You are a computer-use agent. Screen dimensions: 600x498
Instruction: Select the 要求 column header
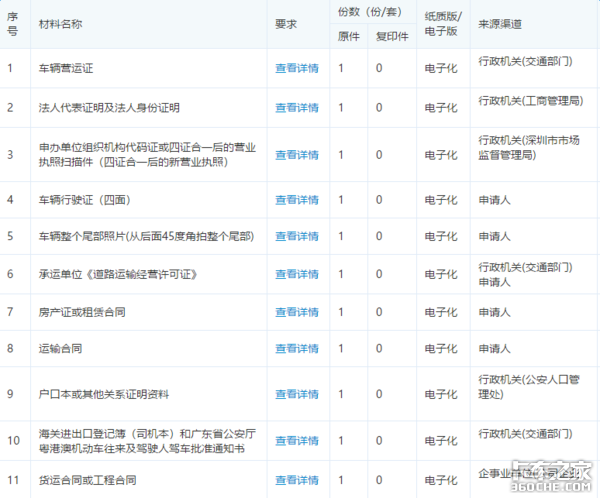[286, 24]
